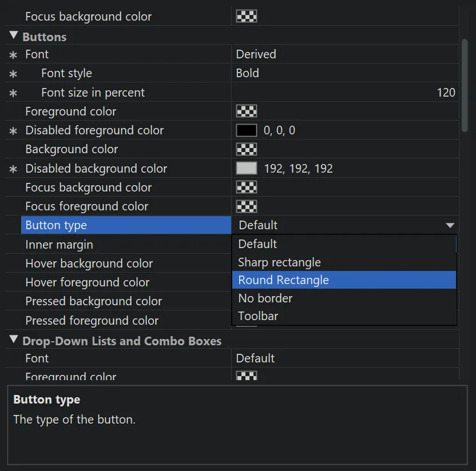Edit the Font size in percent value
476x471 pixels.
tap(343, 93)
